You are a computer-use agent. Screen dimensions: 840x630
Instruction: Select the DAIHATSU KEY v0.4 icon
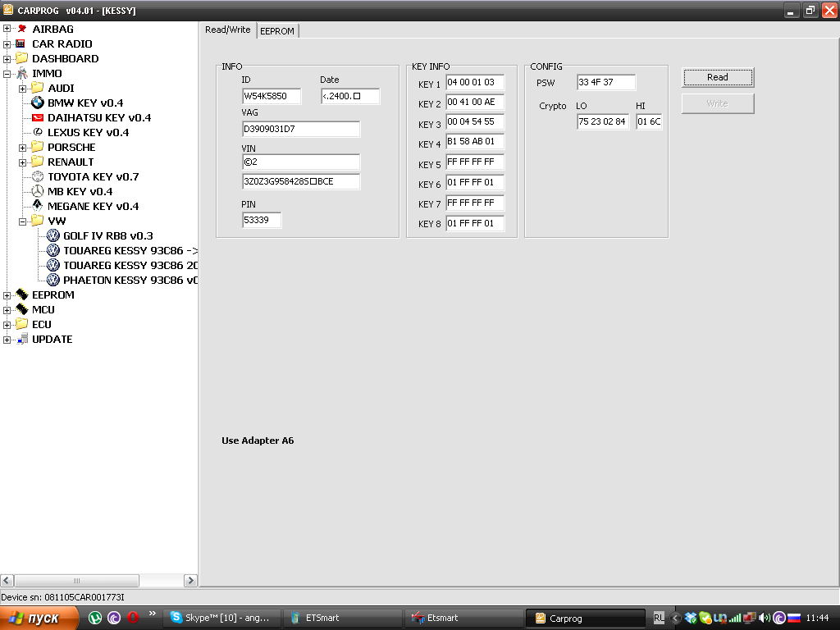pyautogui.click(x=37, y=118)
